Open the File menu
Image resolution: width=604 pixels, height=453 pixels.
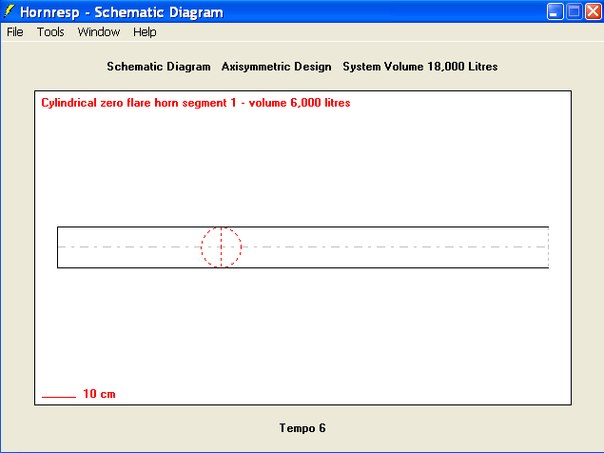click(x=15, y=32)
